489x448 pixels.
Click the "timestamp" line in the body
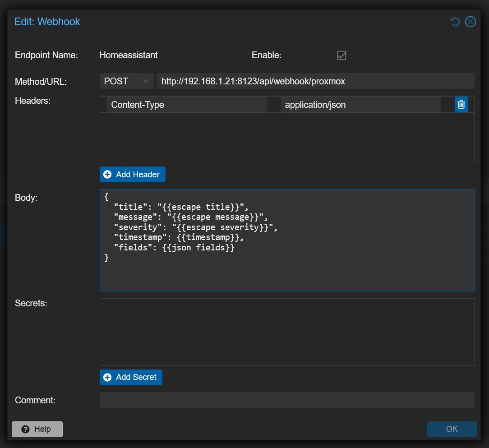179,237
